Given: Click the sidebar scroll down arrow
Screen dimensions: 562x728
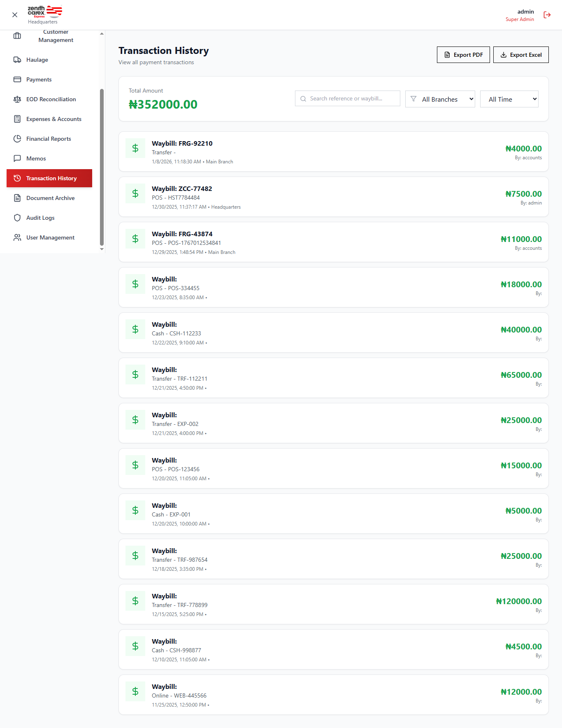Looking at the screenshot, I should (102, 249).
